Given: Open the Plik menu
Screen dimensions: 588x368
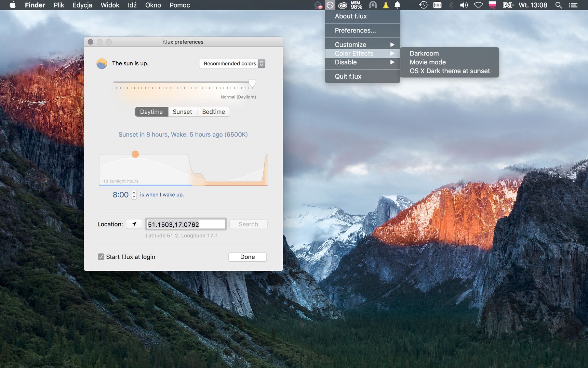Looking at the screenshot, I should coord(59,5).
